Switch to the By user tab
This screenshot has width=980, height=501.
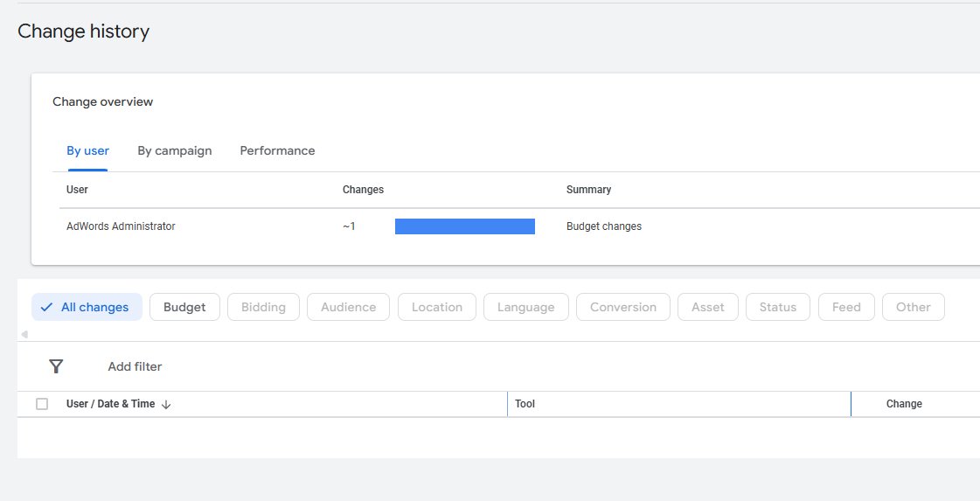tap(88, 150)
